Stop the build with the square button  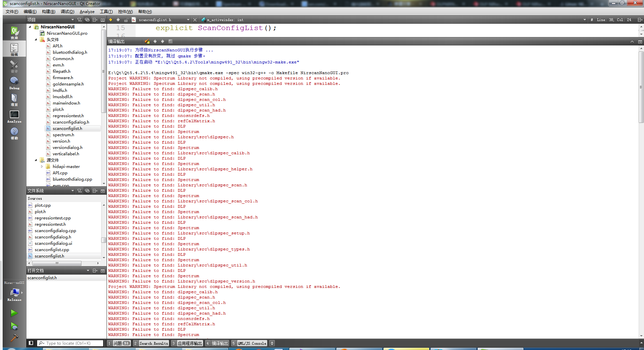coord(170,41)
